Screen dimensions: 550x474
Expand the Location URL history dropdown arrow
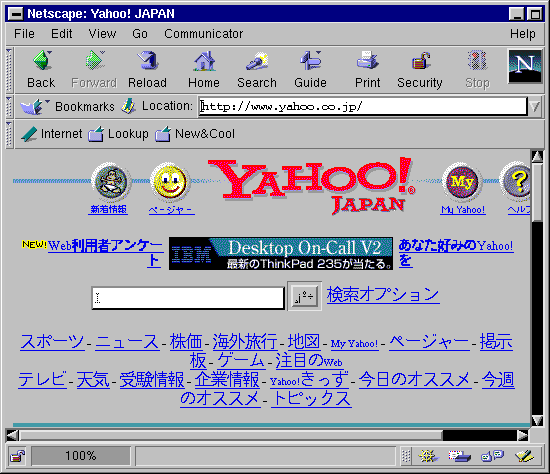coord(535,106)
